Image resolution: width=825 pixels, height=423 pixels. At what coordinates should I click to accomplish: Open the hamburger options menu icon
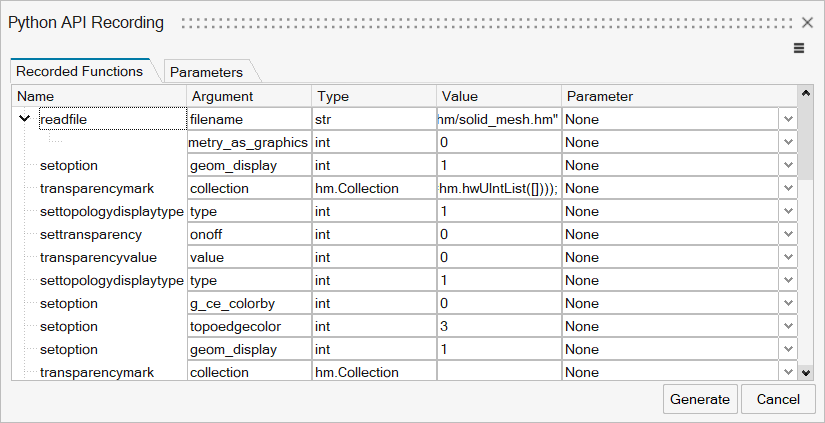799,48
